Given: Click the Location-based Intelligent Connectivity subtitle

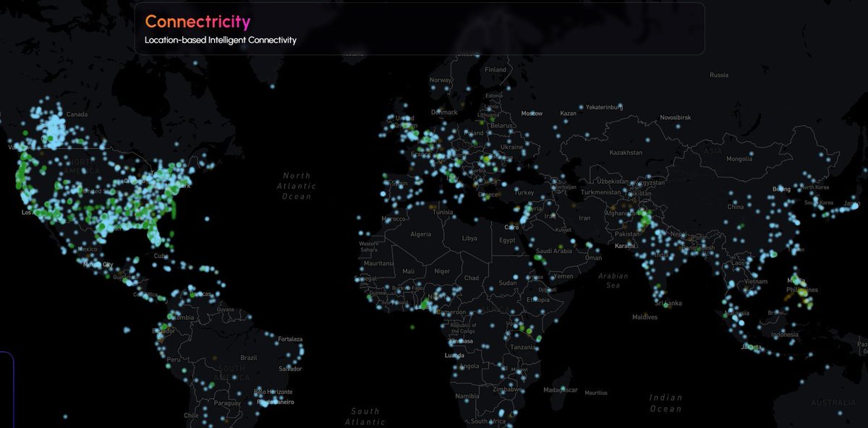Looking at the screenshot, I should tap(221, 40).
